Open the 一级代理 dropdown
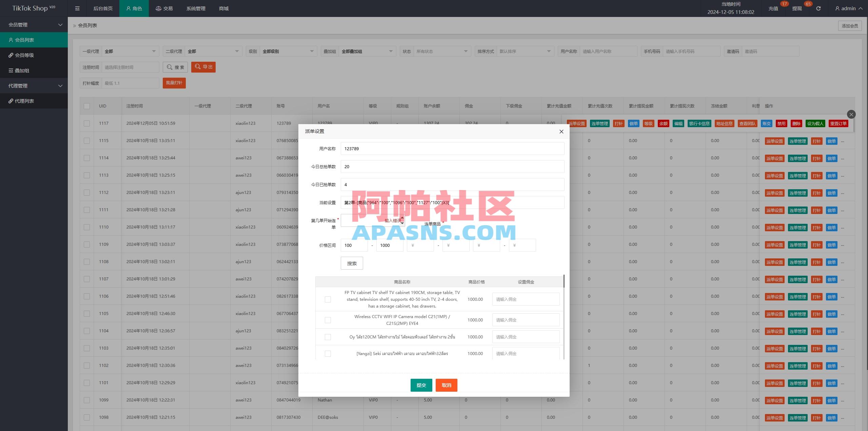868x431 pixels. click(x=130, y=51)
